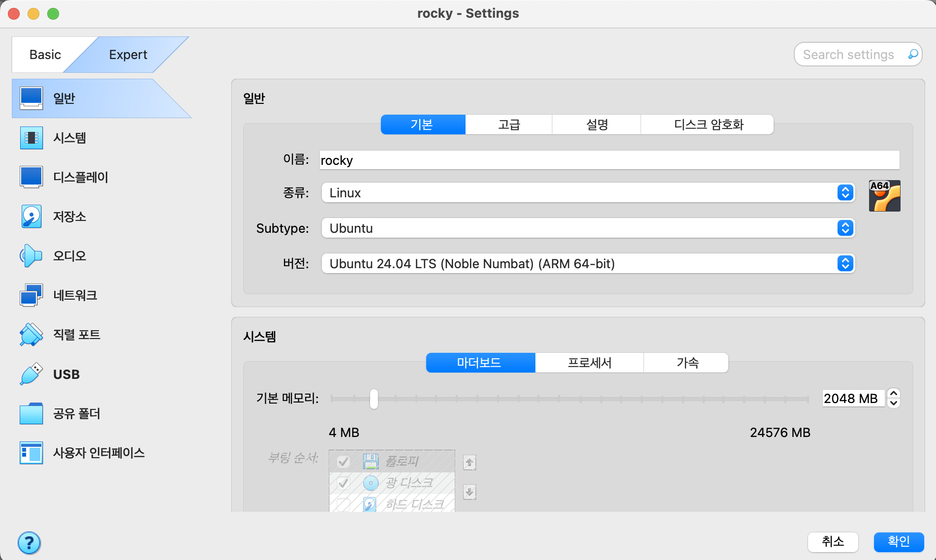This screenshot has width=936, height=560.
Task: Move boot device down with arrow button
Action: coord(469,492)
